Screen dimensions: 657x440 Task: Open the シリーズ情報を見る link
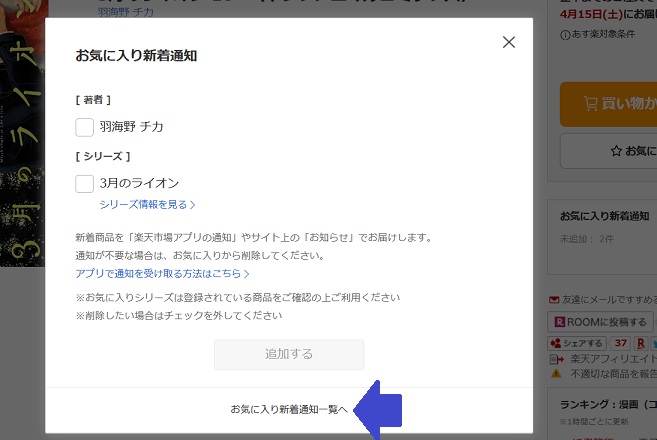[x=147, y=204]
